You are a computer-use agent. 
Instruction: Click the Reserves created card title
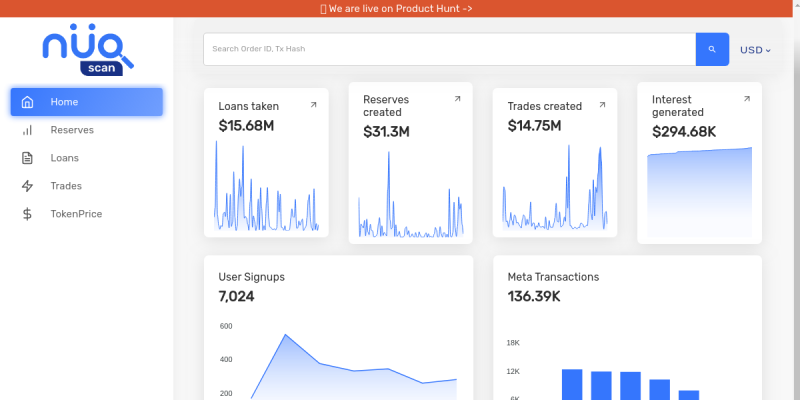(x=386, y=106)
